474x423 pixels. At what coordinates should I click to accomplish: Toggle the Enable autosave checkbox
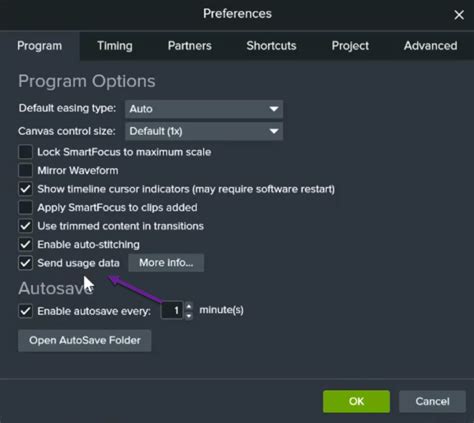point(25,311)
